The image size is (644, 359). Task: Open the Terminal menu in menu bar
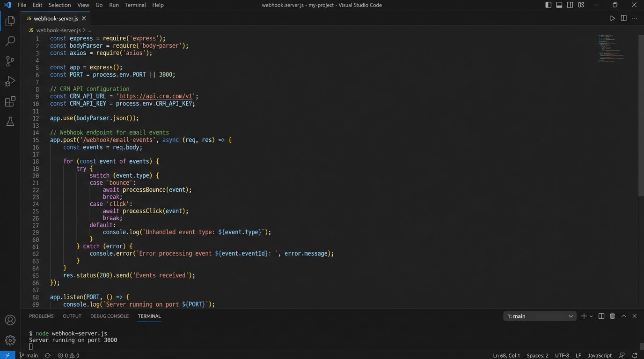tap(135, 5)
